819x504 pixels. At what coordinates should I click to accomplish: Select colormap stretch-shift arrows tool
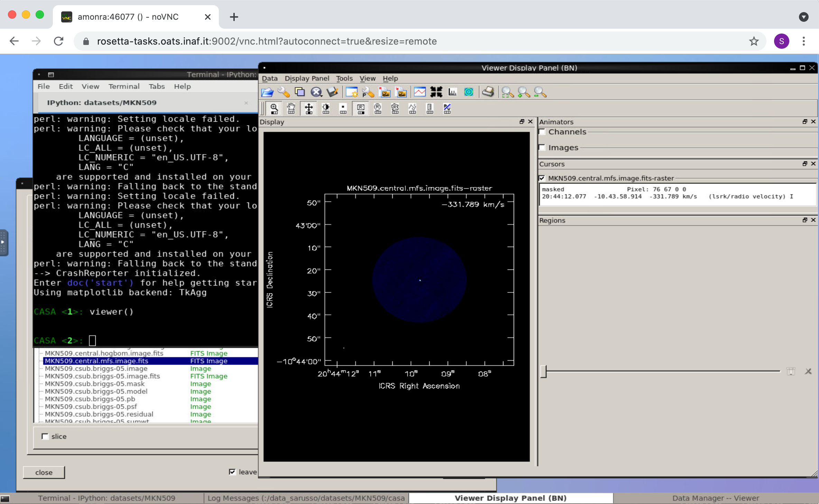pyautogui.click(x=309, y=109)
